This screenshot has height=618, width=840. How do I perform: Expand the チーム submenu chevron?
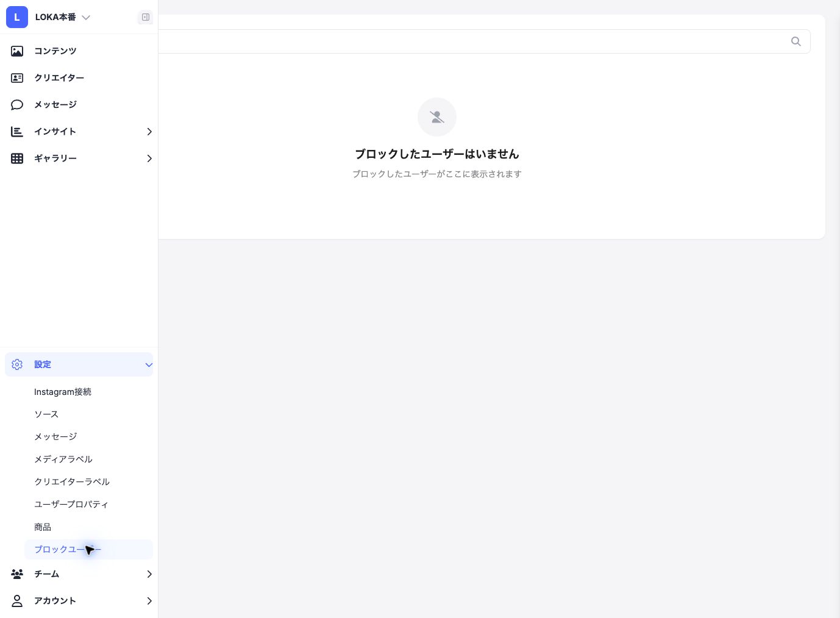[x=149, y=574]
